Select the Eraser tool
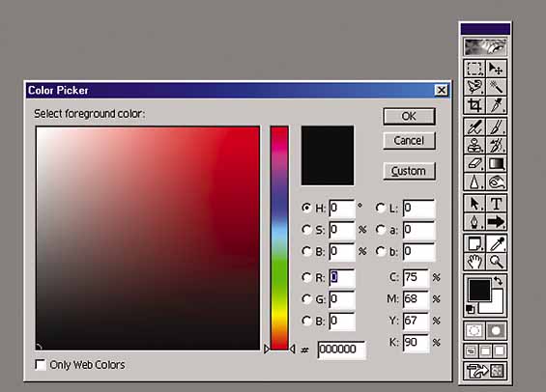The image size is (546, 392). point(474,163)
